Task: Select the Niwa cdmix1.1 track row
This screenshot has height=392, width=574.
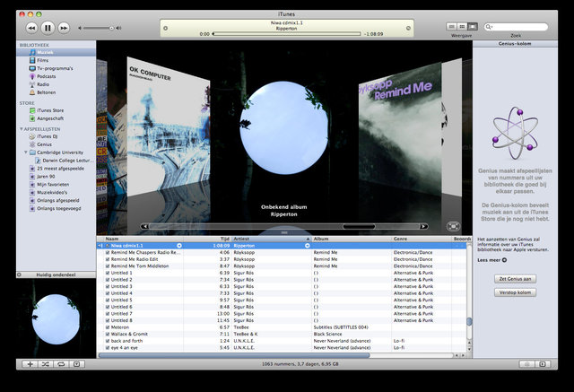Action: [x=282, y=246]
